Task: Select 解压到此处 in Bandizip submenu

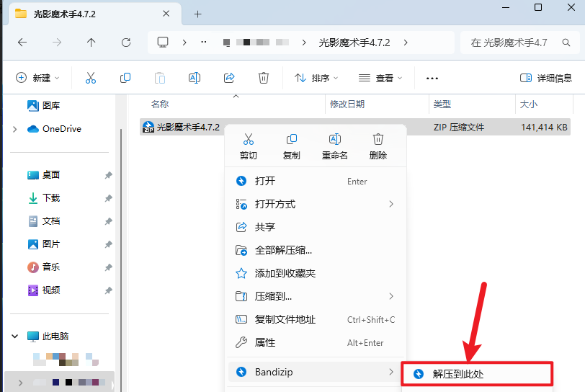Action: point(477,374)
